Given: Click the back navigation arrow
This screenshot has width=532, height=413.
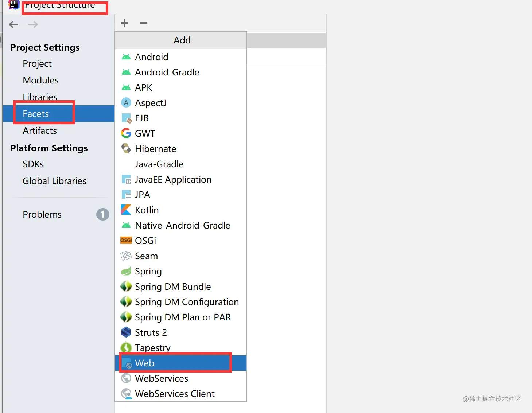Looking at the screenshot, I should click(x=14, y=24).
